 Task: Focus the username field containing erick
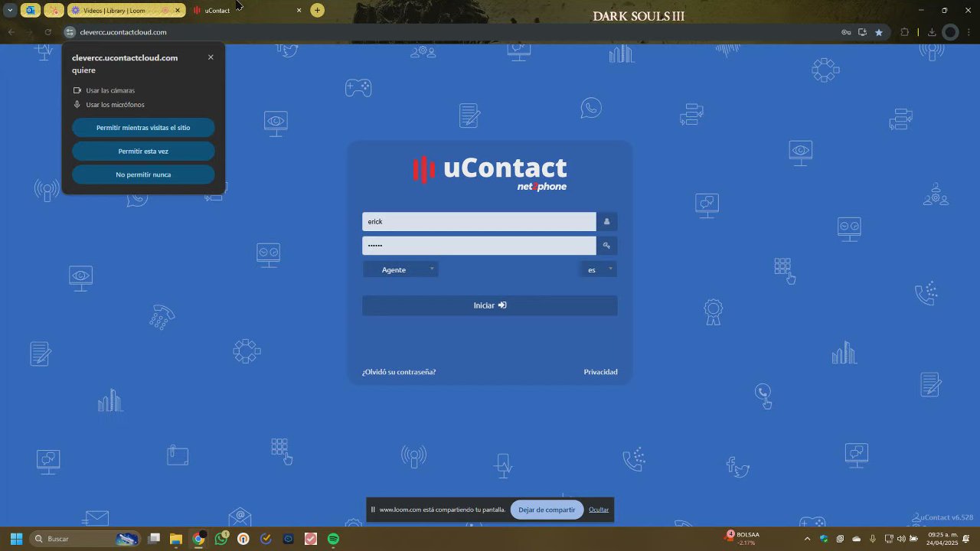click(x=479, y=222)
